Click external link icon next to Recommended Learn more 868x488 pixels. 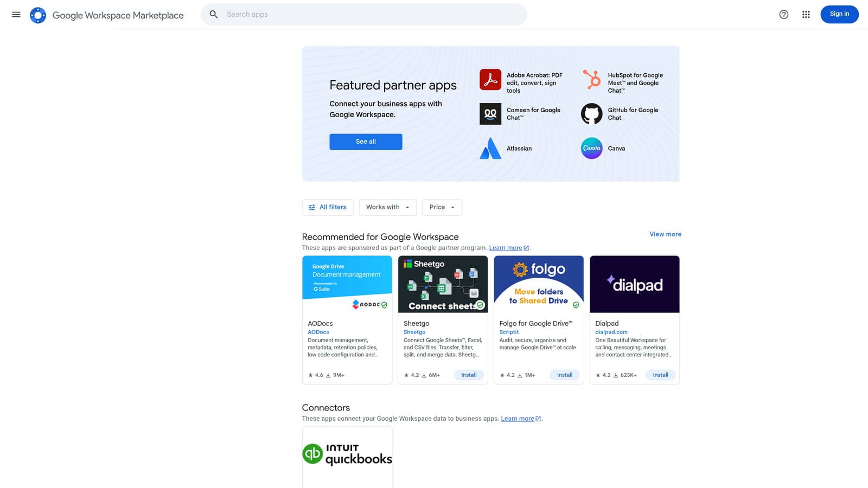[x=526, y=248]
